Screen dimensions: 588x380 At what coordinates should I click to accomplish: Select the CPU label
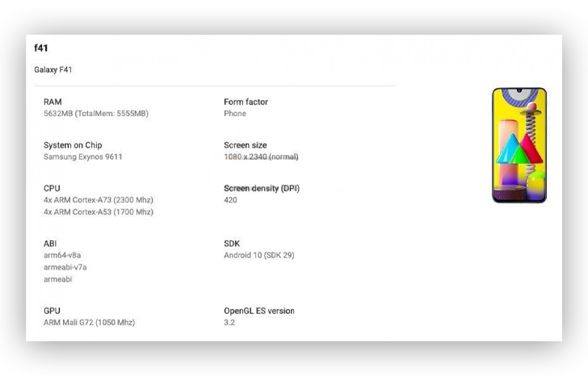[x=52, y=188]
